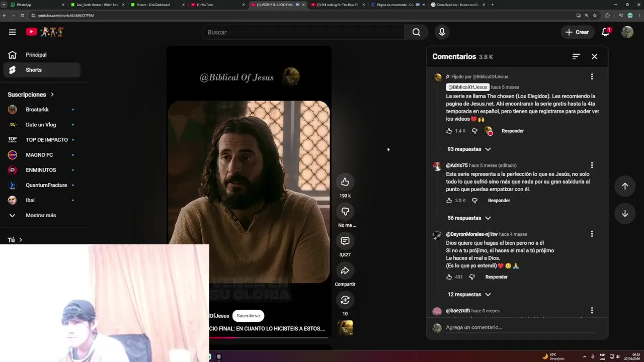Expand the 93 respuestas thread
The height and width of the screenshot is (362, 644).
469,149
